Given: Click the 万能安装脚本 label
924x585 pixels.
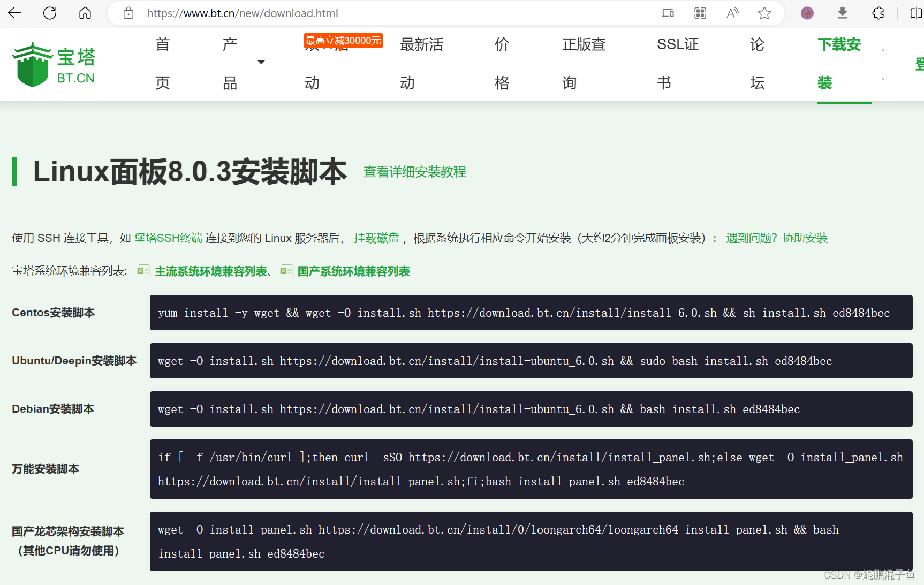Looking at the screenshot, I should click(x=46, y=469).
